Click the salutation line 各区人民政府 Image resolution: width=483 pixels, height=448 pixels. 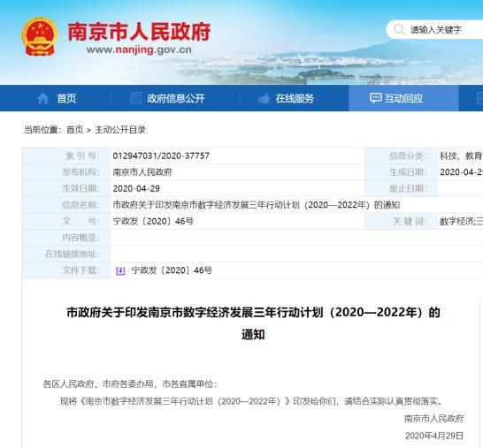coord(130,384)
